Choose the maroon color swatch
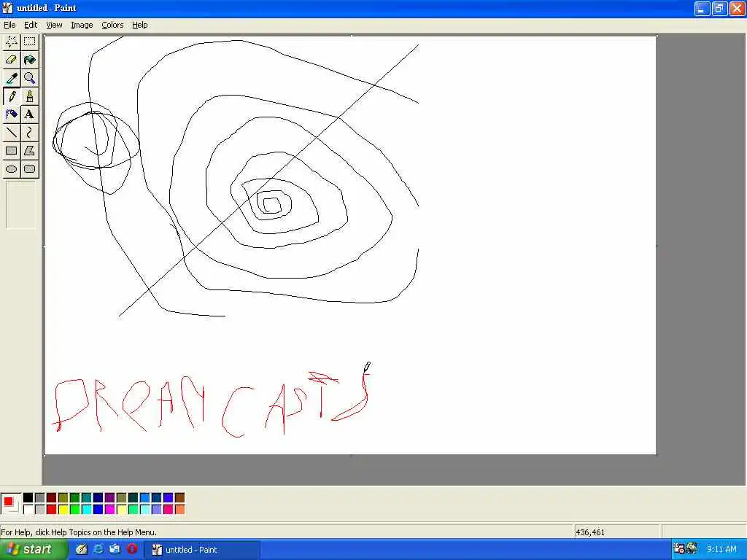Image resolution: width=747 pixels, height=560 pixels. point(52,497)
